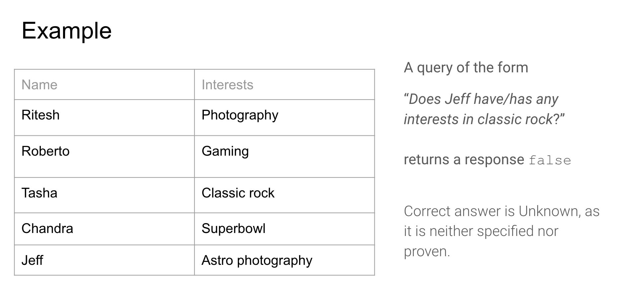Click the monospace 'false' response word

click(x=550, y=161)
